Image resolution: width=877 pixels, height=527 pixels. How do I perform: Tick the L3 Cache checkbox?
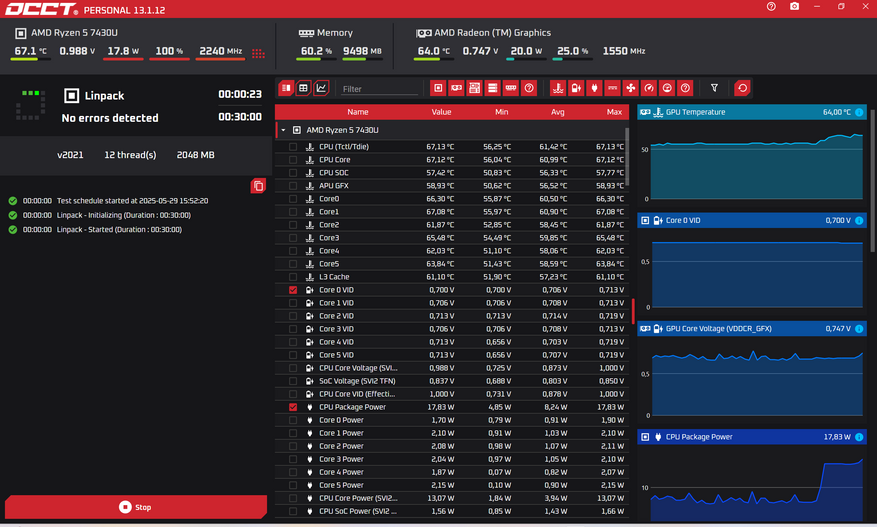pos(293,277)
